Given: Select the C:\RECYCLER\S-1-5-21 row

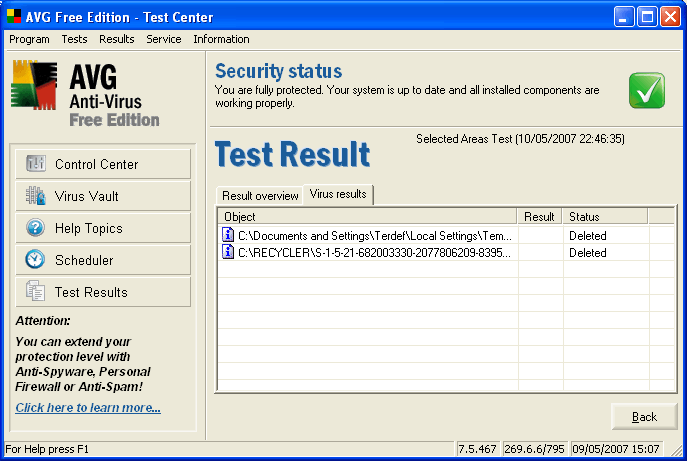Looking at the screenshot, I should [446, 252].
